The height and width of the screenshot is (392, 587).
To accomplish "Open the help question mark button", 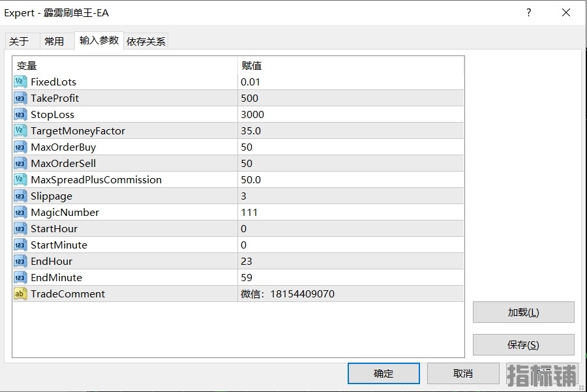I will [528, 13].
